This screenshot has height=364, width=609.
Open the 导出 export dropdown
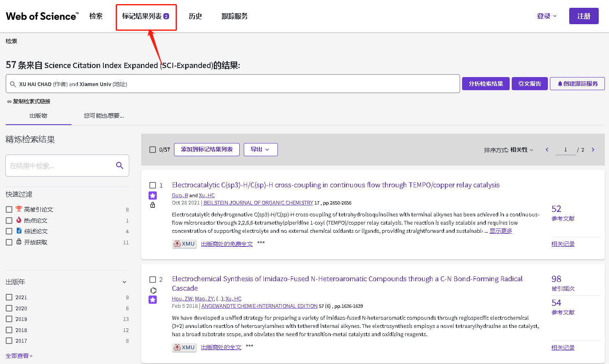coord(260,150)
